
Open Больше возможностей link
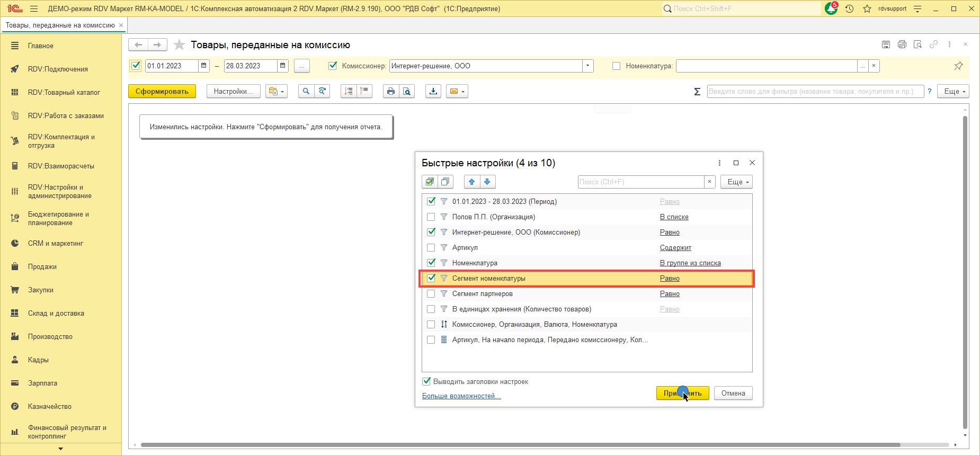click(461, 396)
